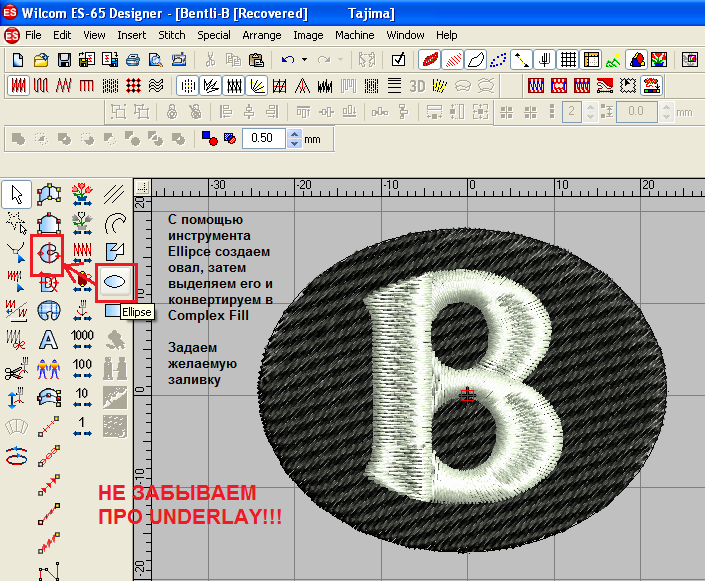Expand the Undo history dropdown arrow
Image resolution: width=705 pixels, height=581 pixels.
pos(304,60)
